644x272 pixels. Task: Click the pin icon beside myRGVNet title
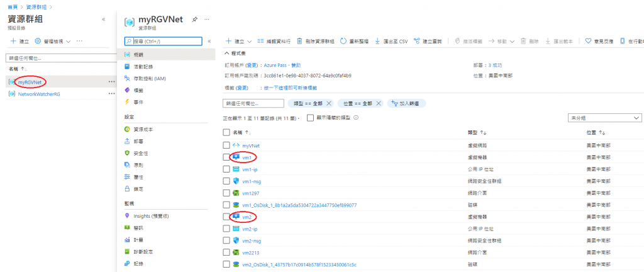point(195,20)
